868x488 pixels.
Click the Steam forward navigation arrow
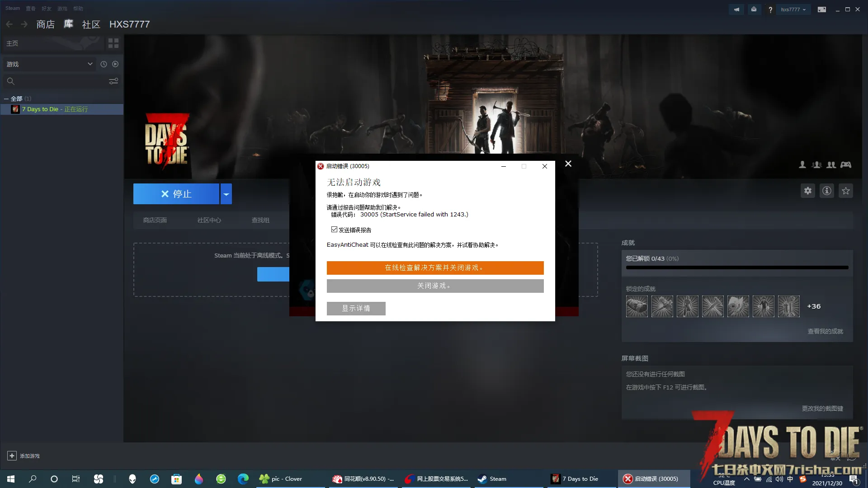point(24,24)
